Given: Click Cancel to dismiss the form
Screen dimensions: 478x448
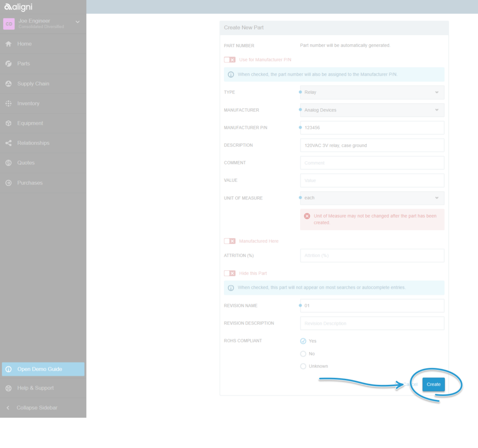Looking at the screenshot, I should (x=409, y=384).
